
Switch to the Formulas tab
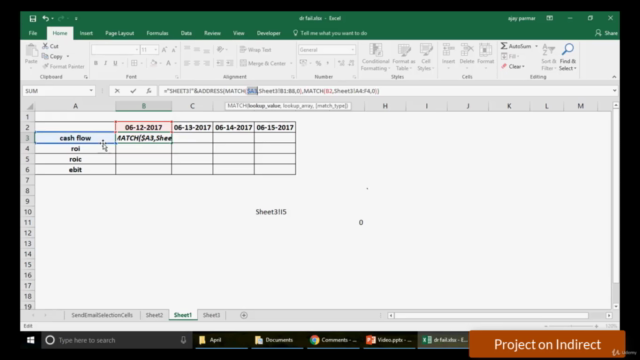coord(157,33)
